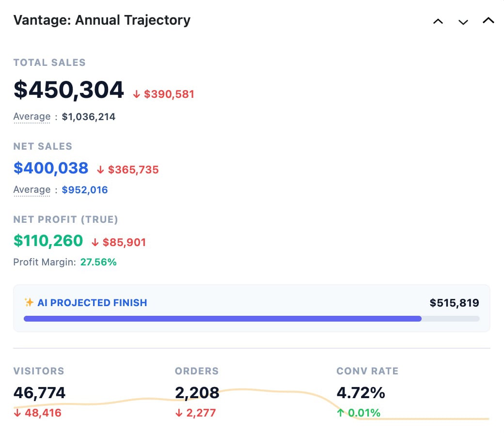This screenshot has width=504, height=433.
Task: Click the CONV RATE heading
Action: click(367, 371)
